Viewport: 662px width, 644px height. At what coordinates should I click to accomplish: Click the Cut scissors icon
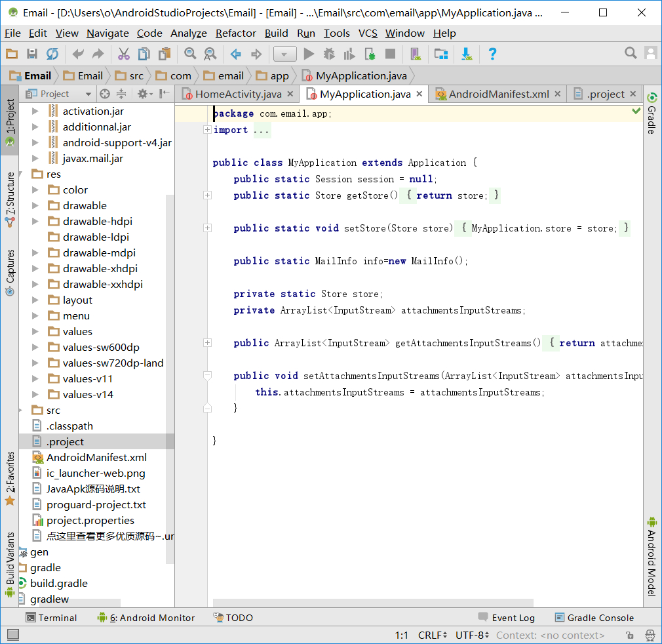pos(123,54)
